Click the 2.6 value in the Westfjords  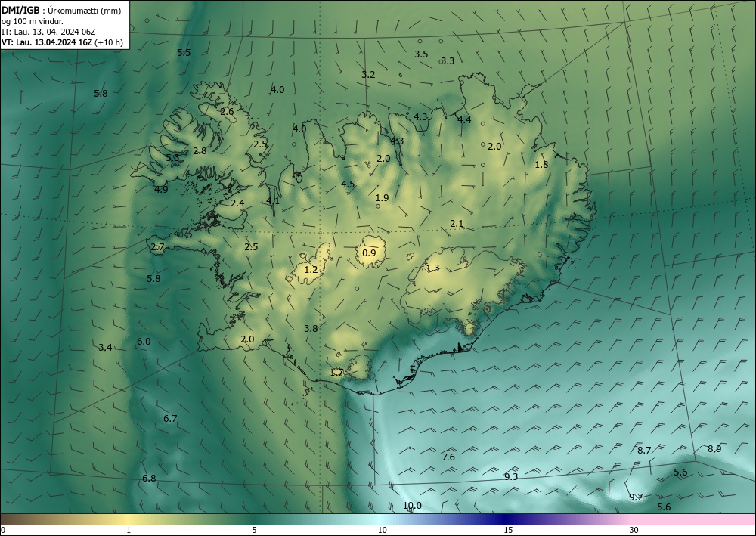[227, 111]
